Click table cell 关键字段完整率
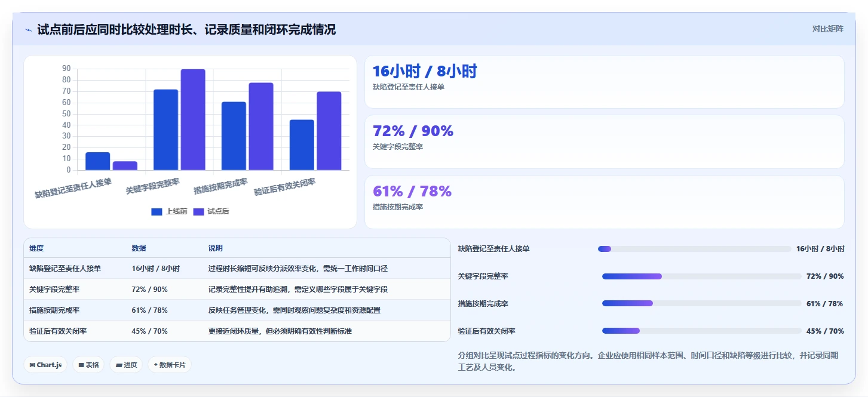 coord(54,290)
